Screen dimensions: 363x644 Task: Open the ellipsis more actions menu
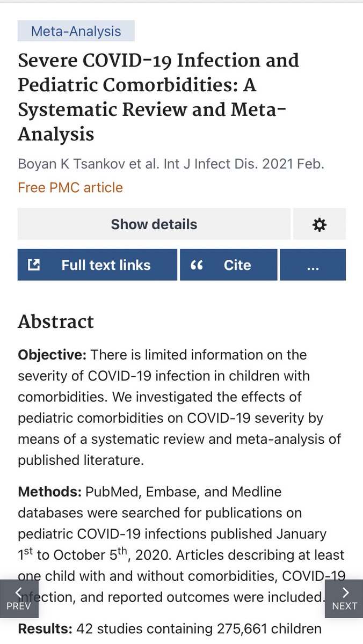click(x=313, y=265)
